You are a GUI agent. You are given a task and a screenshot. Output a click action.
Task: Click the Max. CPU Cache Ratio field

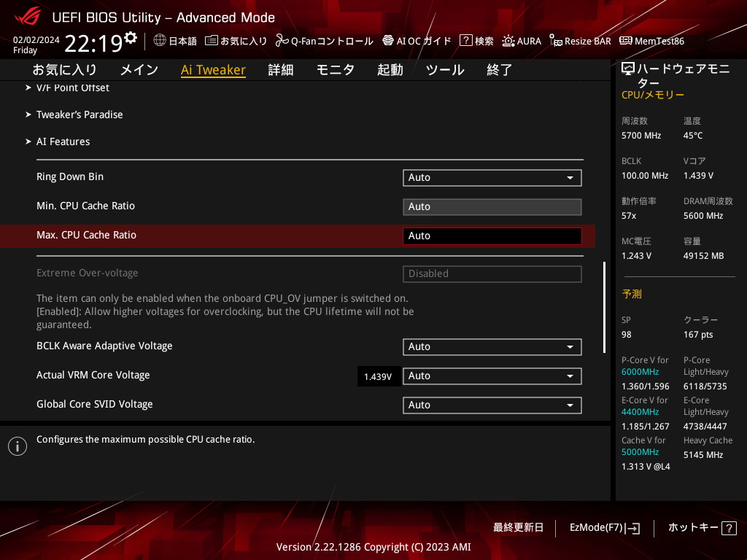(x=492, y=236)
